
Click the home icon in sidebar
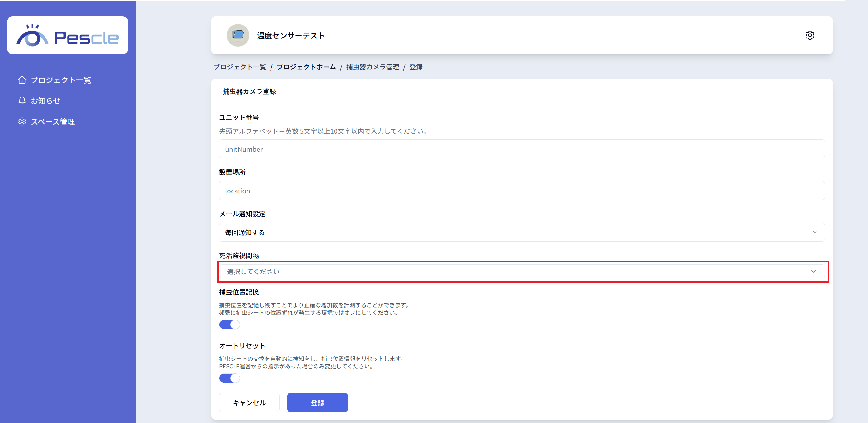click(x=22, y=80)
